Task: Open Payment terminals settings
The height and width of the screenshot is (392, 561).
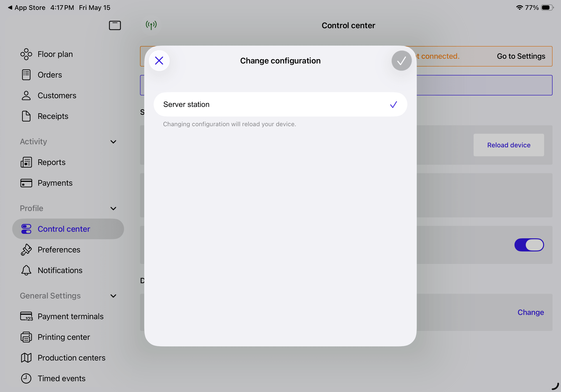Action: (x=68, y=316)
